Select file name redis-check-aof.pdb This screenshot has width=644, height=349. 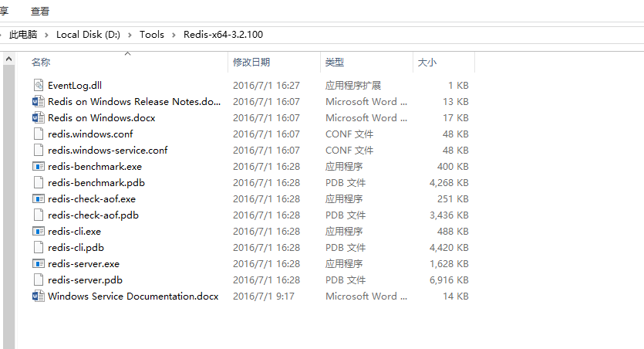click(93, 215)
